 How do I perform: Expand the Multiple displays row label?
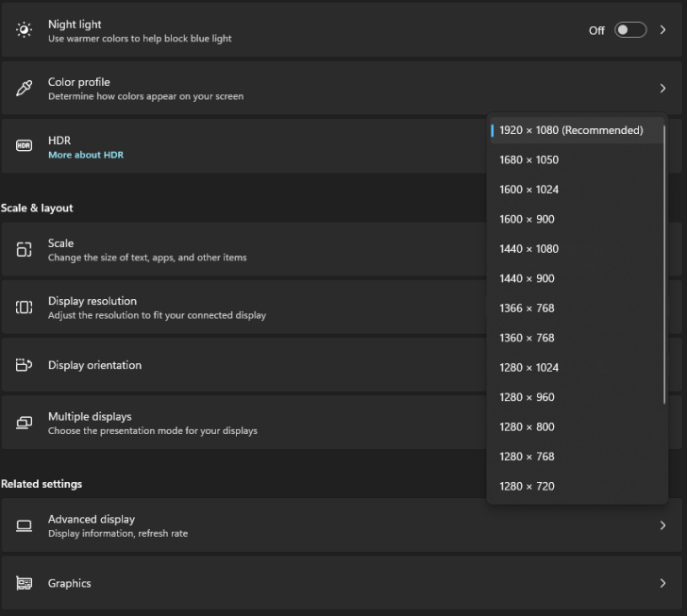pos(90,417)
